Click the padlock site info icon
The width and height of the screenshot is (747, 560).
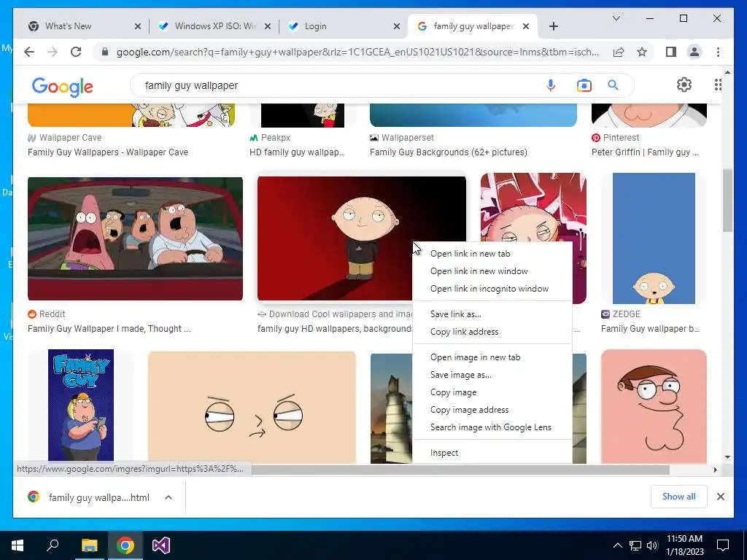(x=105, y=52)
